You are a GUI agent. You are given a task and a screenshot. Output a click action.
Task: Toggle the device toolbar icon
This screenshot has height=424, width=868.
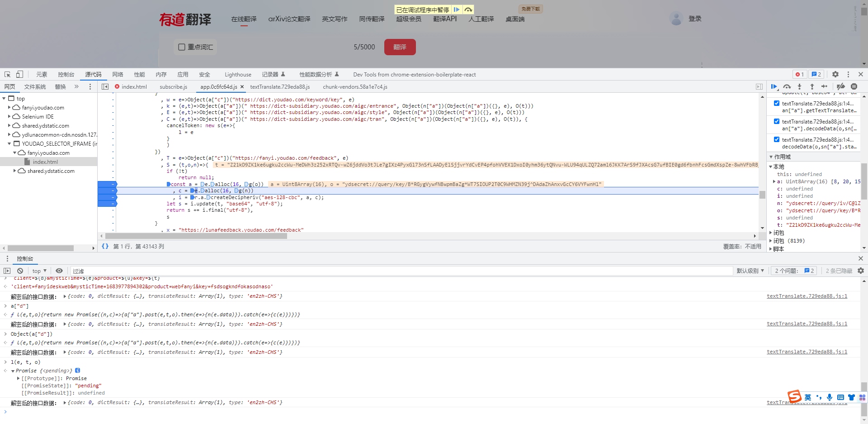[19, 74]
